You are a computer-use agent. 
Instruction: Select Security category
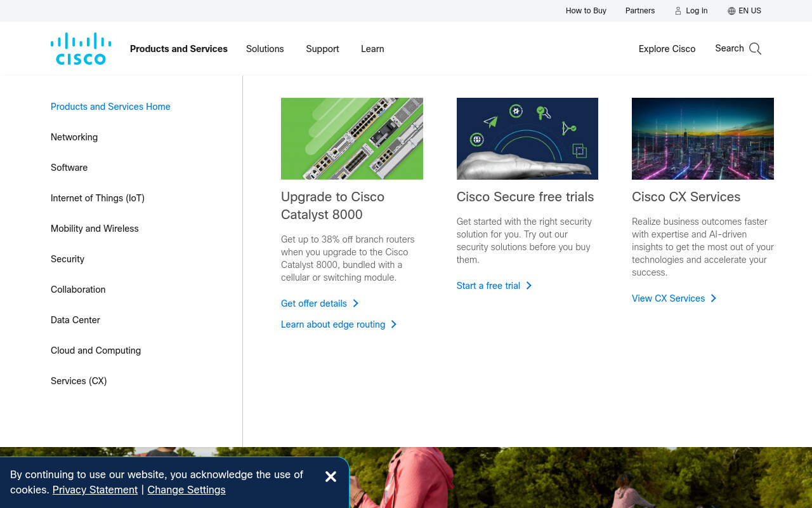pos(67,259)
